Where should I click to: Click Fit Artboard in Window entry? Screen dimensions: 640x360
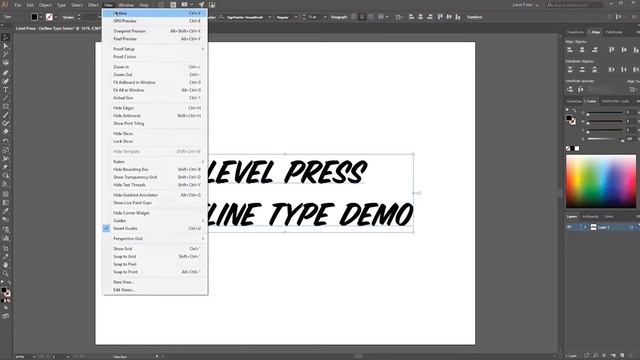155,82
